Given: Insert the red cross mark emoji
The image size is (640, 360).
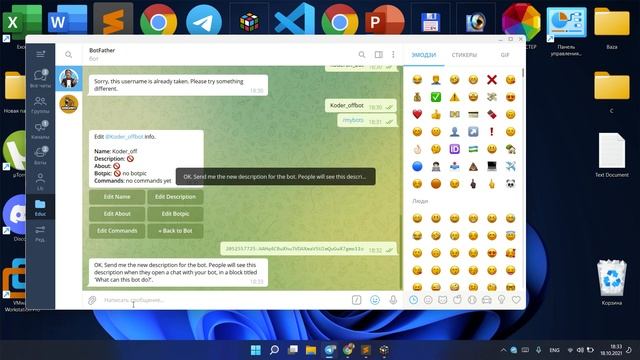Looking at the screenshot, I should point(491,80).
